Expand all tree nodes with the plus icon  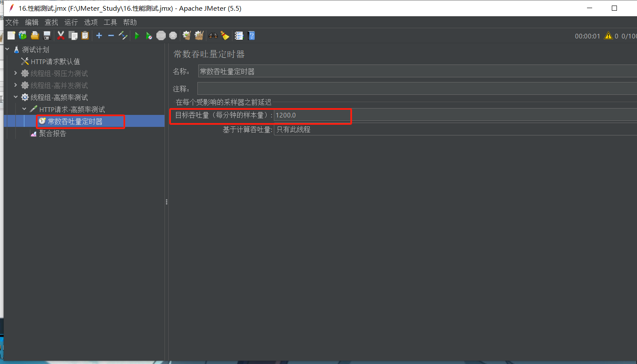coord(99,35)
